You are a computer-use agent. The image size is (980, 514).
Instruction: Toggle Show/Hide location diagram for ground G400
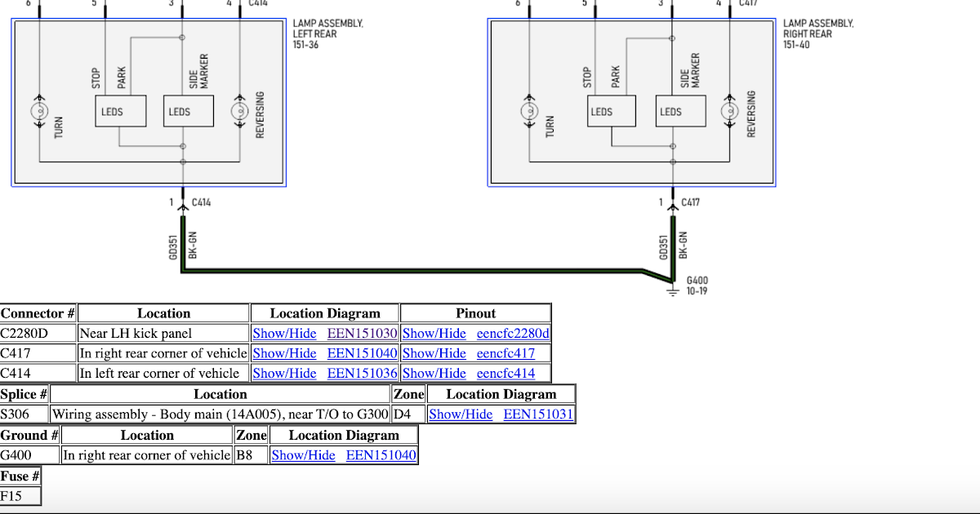[x=303, y=454]
